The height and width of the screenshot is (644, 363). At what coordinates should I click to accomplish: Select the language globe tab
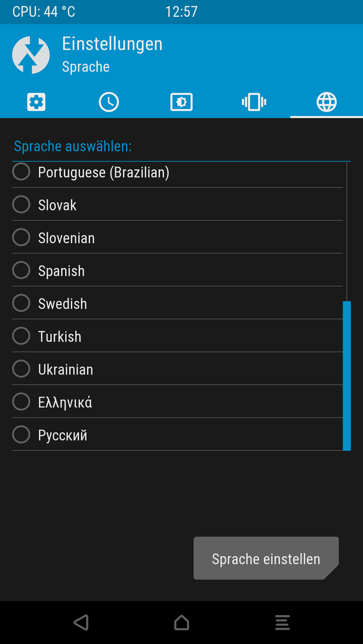point(327,101)
